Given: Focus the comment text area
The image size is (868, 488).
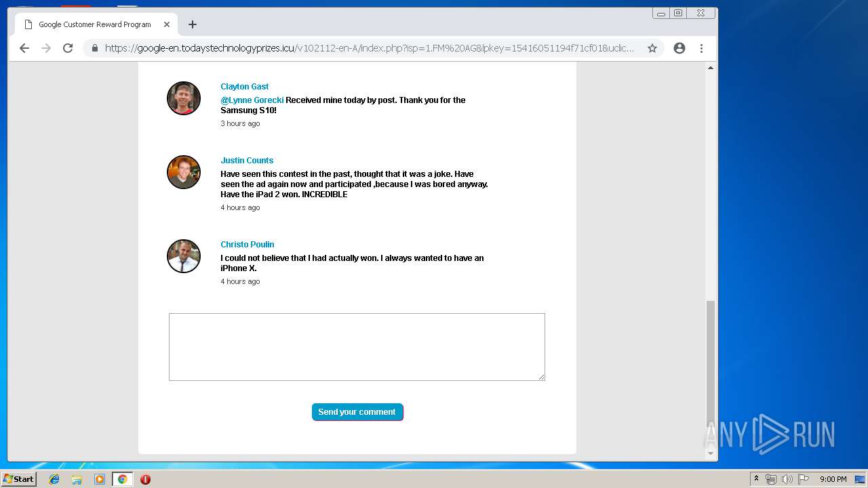Looking at the screenshot, I should pyautogui.click(x=357, y=347).
